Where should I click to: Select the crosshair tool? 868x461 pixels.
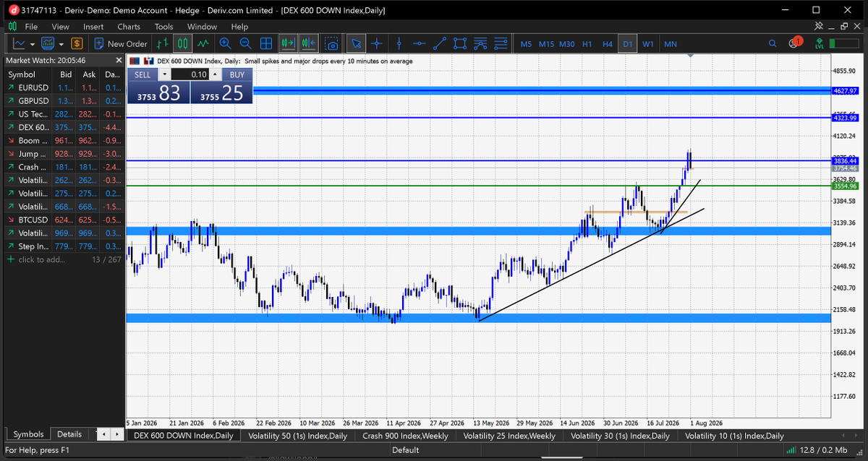coord(376,43)
